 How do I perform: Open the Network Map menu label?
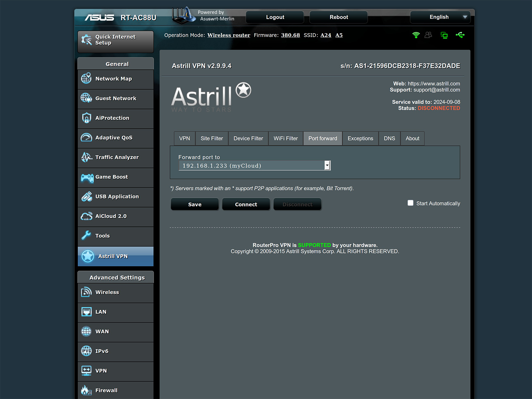pos(114,79)
